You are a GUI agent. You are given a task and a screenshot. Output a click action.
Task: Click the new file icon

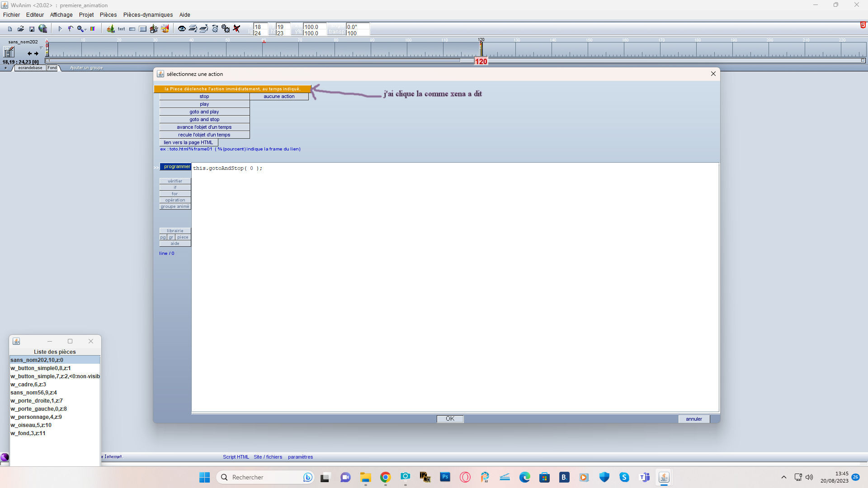pos(9,29)
